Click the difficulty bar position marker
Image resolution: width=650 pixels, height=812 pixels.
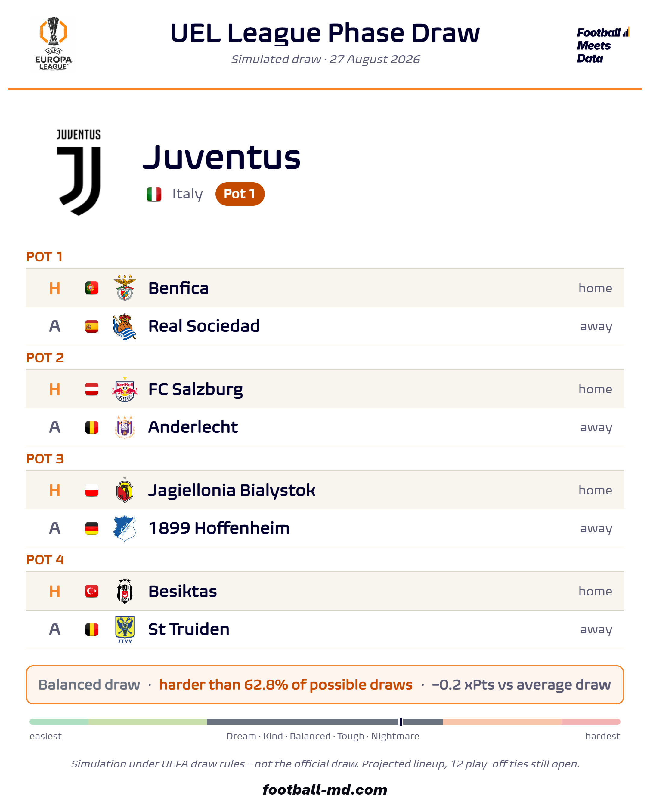401,721
